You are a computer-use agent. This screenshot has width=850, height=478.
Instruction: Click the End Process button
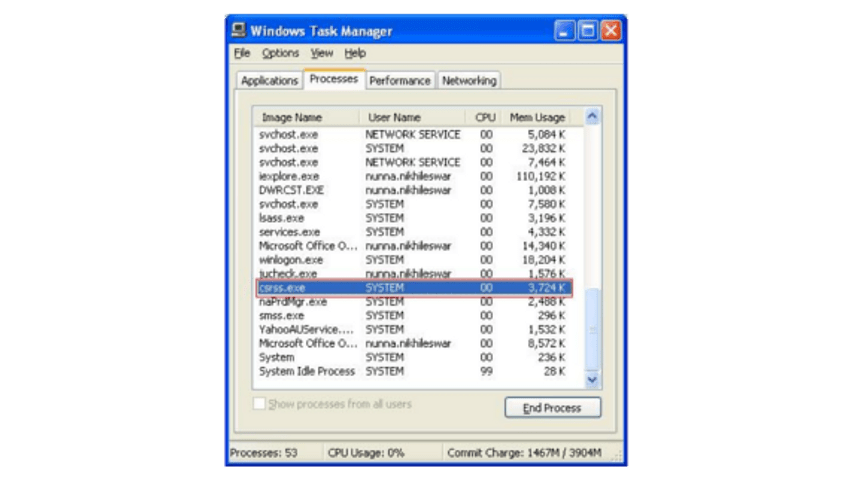552,408
